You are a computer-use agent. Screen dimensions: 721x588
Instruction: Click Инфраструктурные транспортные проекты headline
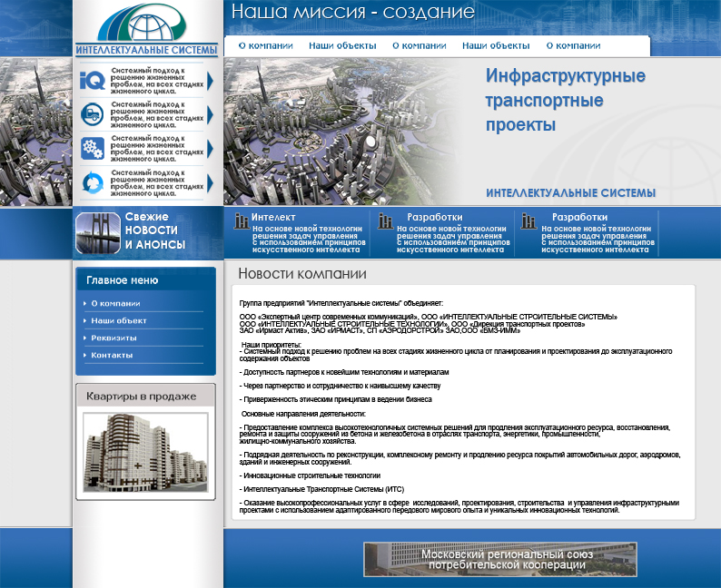point(566,100)
